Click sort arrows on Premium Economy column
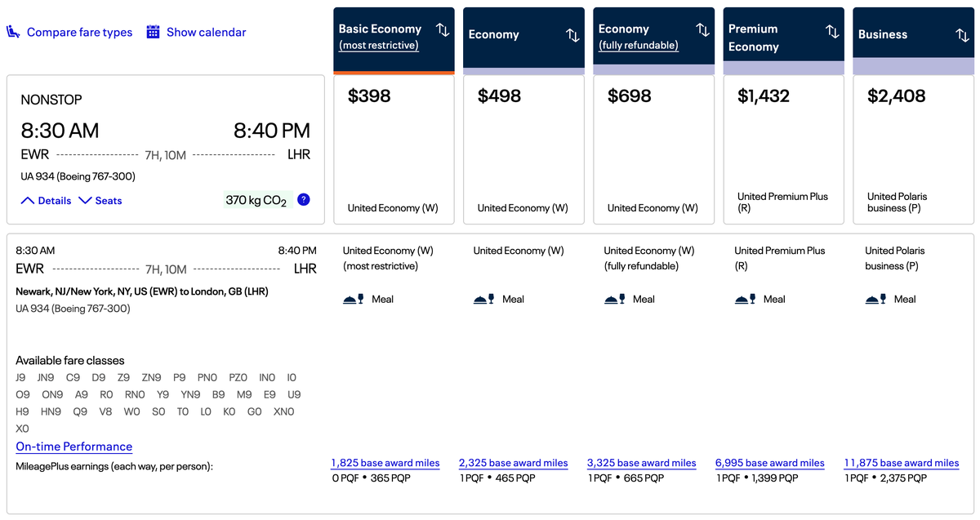This screenshot has height=520, width=980. click(832, 29)
